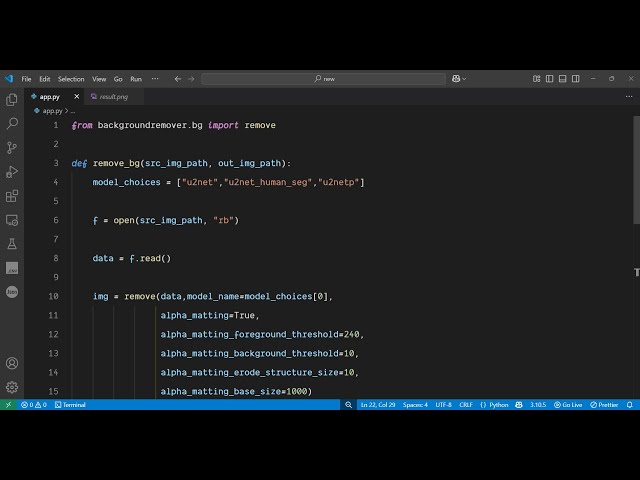640x480 pixels.
Task: Open the CSV extension icon in activity bar
Action: tap(12, 268)
